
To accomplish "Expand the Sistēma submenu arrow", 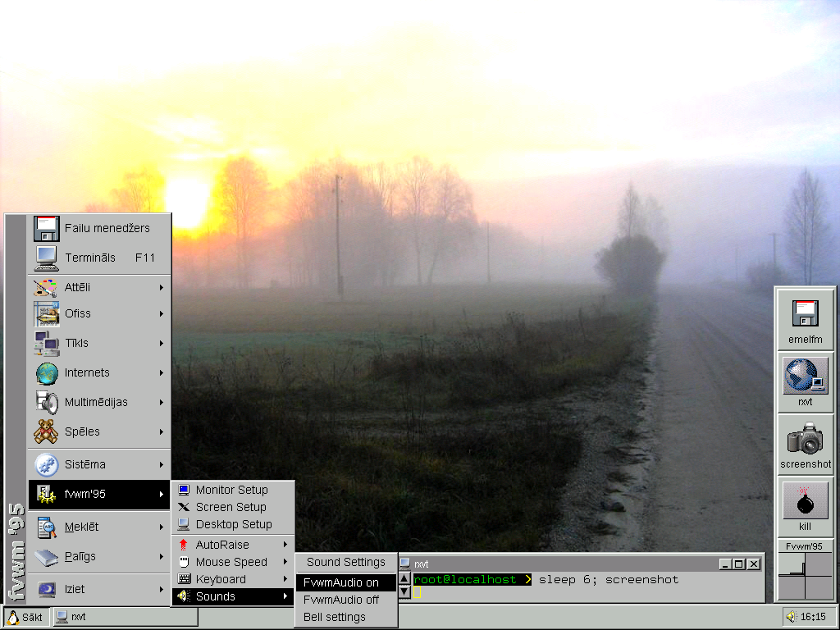I will [x=162, y=465].
